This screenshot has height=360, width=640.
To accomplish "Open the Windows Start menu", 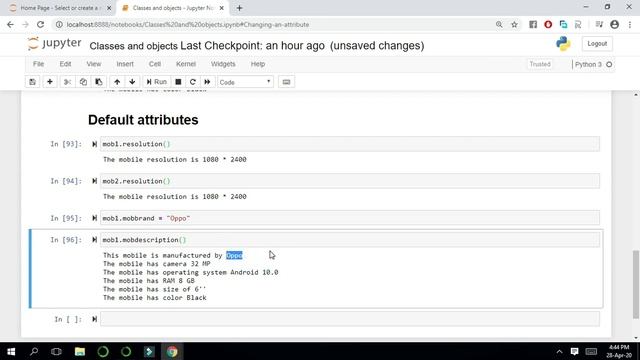I will click(x=11, y=351).
